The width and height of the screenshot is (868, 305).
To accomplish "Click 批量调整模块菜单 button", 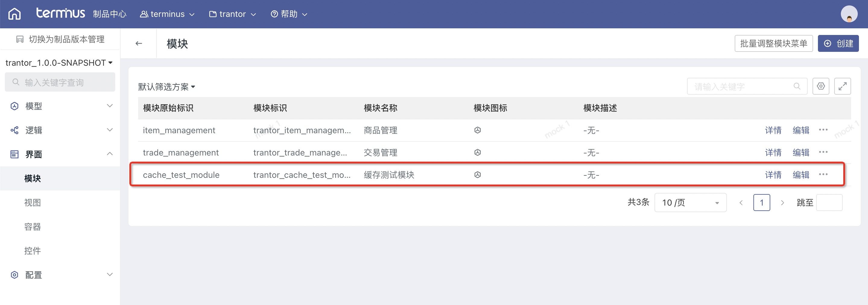I will [773, 43].
